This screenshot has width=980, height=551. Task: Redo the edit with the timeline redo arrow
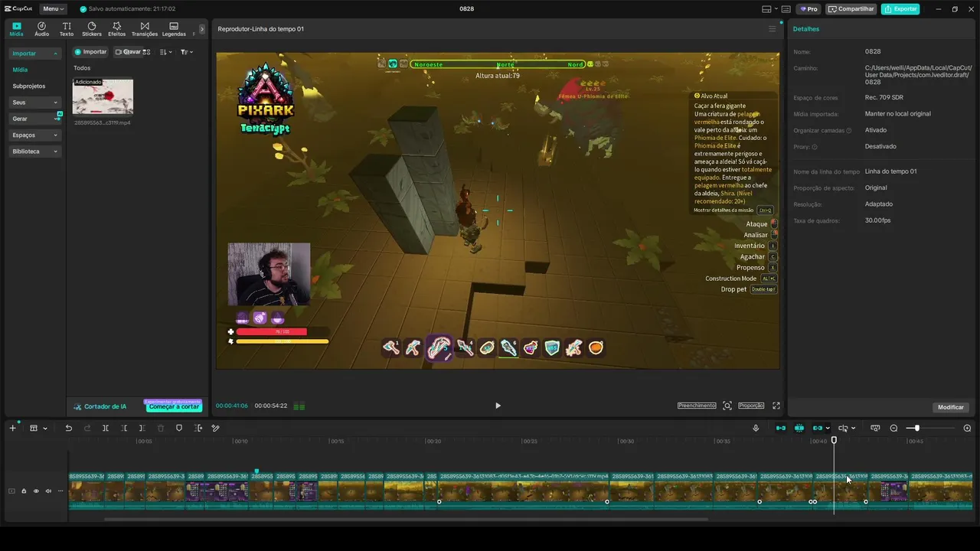(x=87, y=428)
